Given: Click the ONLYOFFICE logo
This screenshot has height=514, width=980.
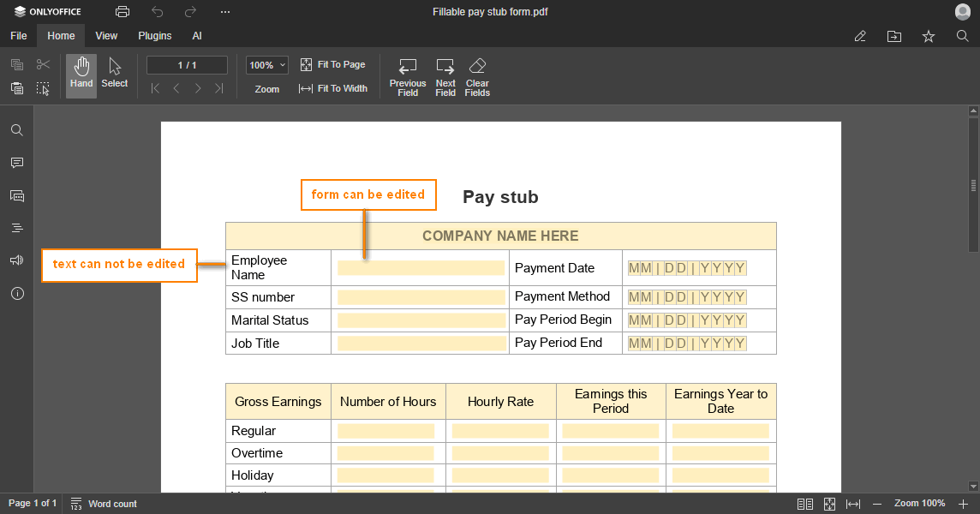Looking at the screenshot, I should [x=47, y=11].
